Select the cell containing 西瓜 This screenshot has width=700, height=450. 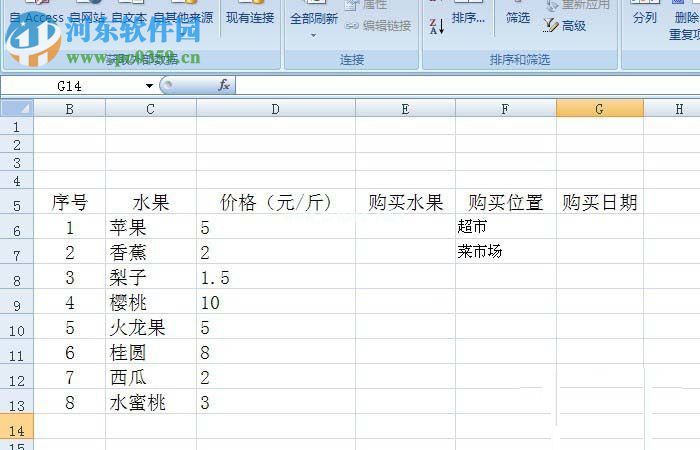tap(151, 377)
